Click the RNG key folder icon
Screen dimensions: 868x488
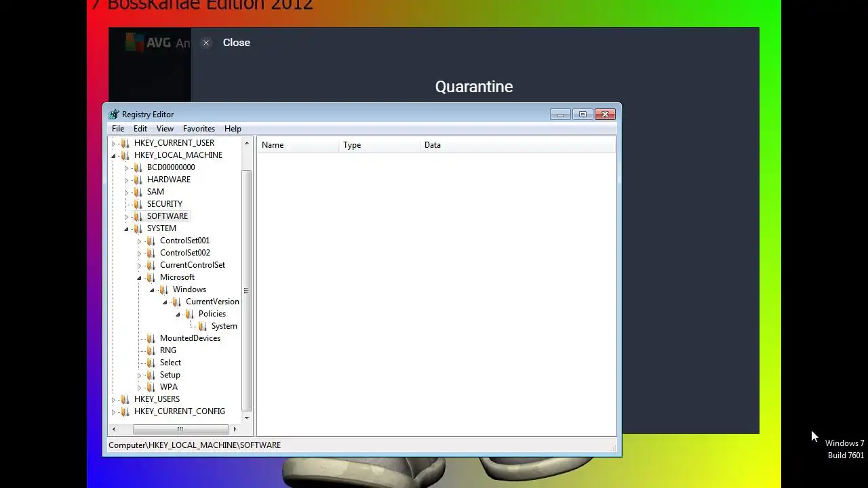(151, 350)
